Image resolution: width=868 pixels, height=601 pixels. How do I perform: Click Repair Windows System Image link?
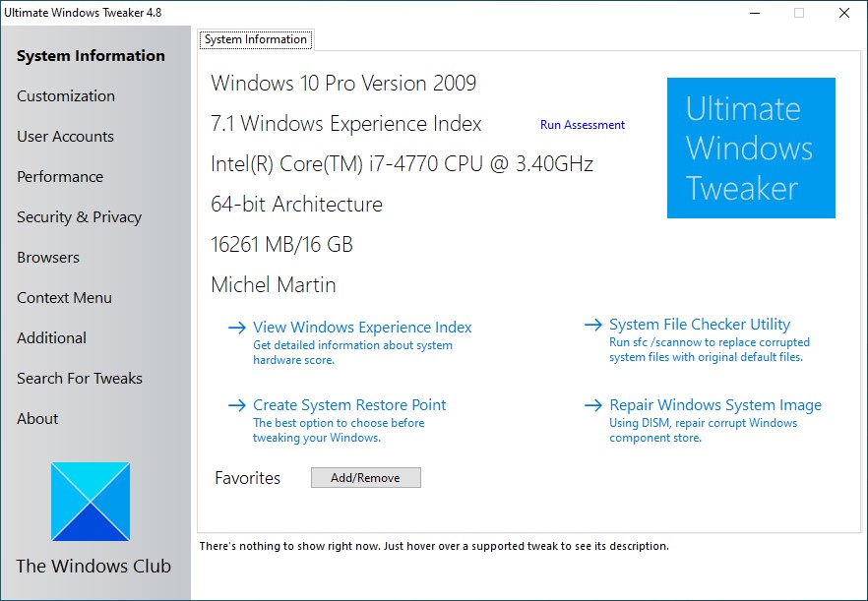pyautogui.click(x=715, y=405)
